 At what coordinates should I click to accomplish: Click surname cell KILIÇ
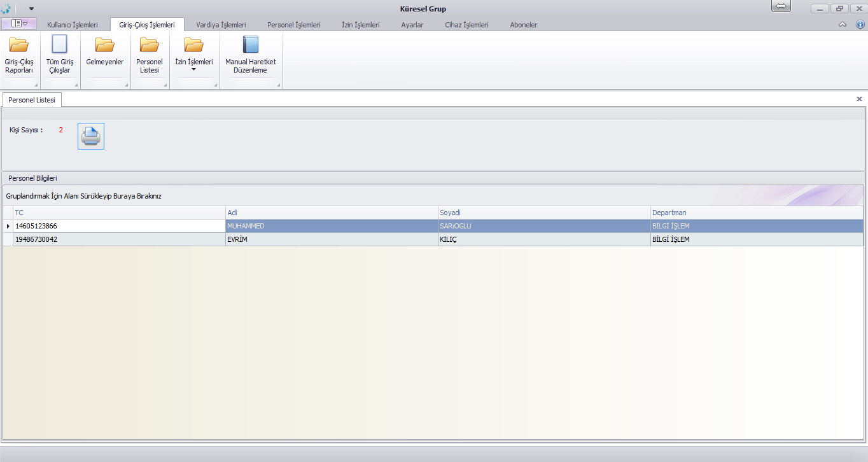coord(544,240)
